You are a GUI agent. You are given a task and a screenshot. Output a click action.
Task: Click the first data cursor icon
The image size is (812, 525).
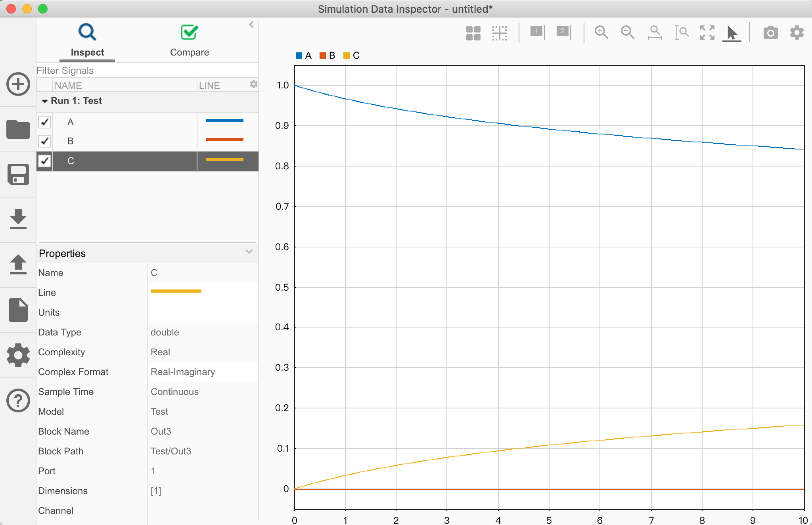coord(537,32)
